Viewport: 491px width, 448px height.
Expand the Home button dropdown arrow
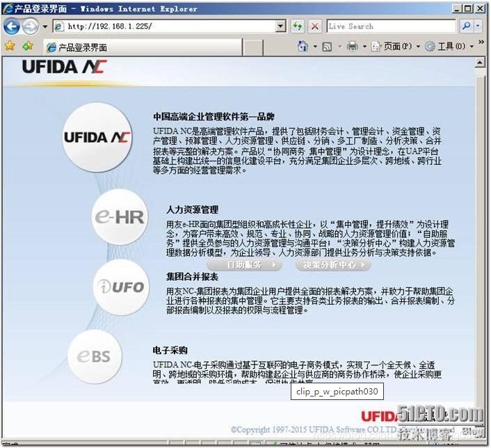[x=315, y=47]
